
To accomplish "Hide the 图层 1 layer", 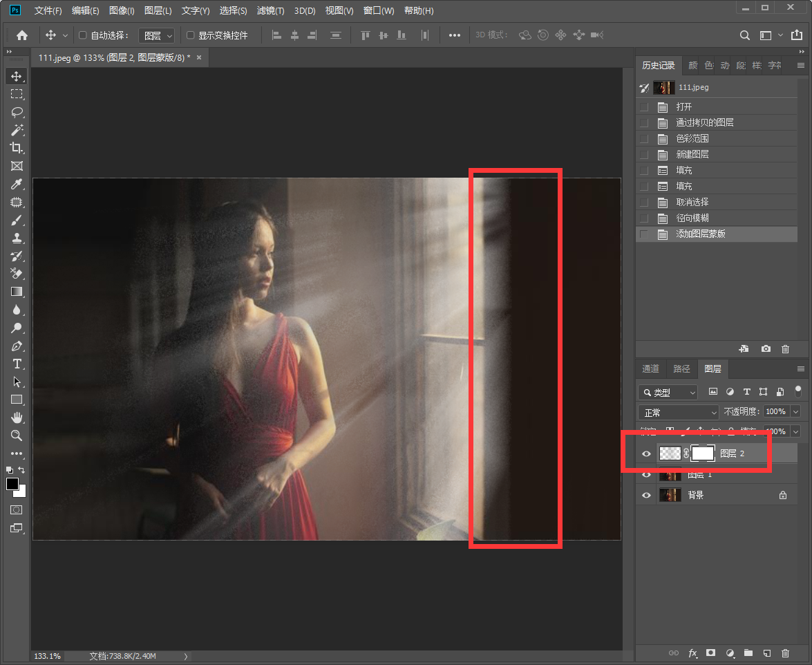I will coord(646,474).
